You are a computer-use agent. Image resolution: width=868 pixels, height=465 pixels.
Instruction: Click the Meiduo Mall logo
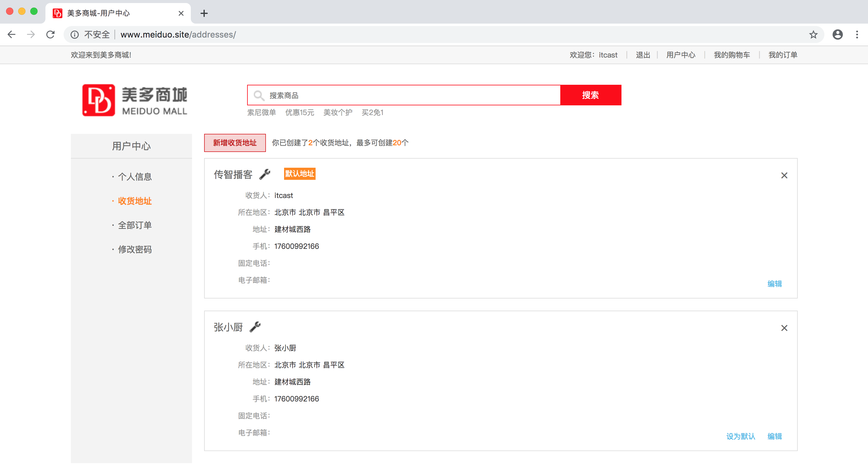[x=135, y=100]
